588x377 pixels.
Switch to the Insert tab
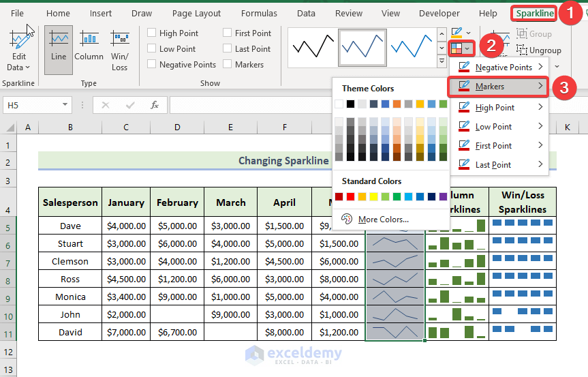pos(101,14)
